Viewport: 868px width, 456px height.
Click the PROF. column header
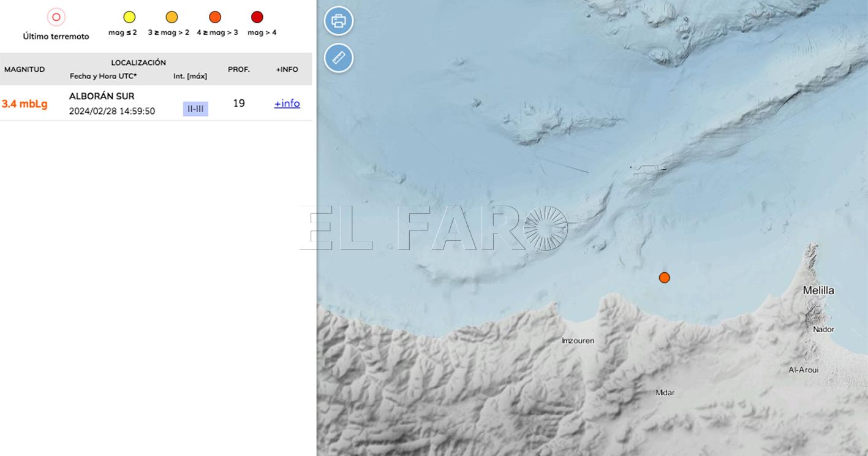tap(239, 69)
